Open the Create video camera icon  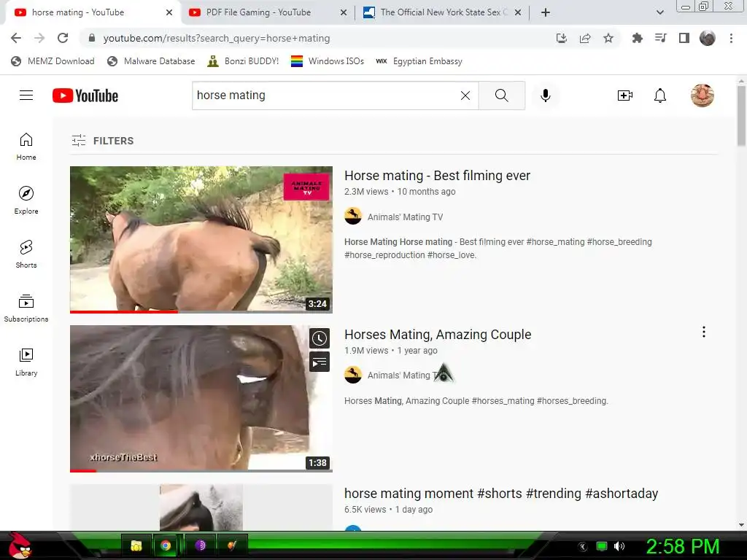tap(625, 96)
